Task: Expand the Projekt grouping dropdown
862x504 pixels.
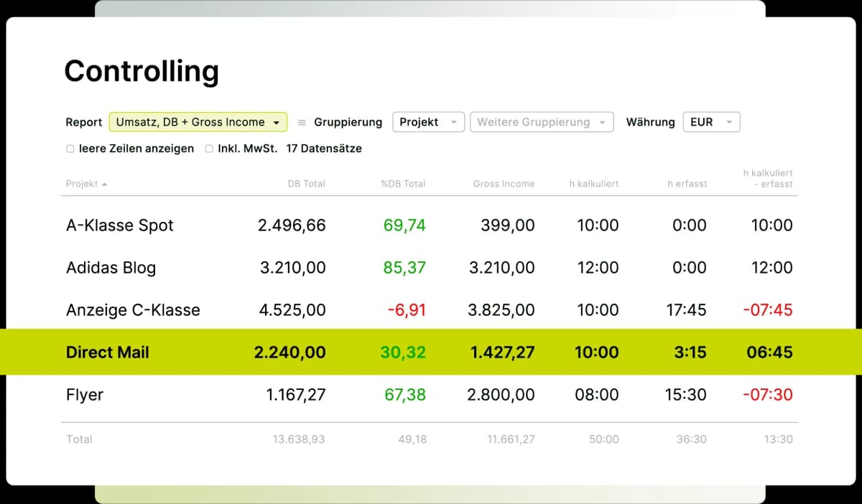Action: point(428,122)
